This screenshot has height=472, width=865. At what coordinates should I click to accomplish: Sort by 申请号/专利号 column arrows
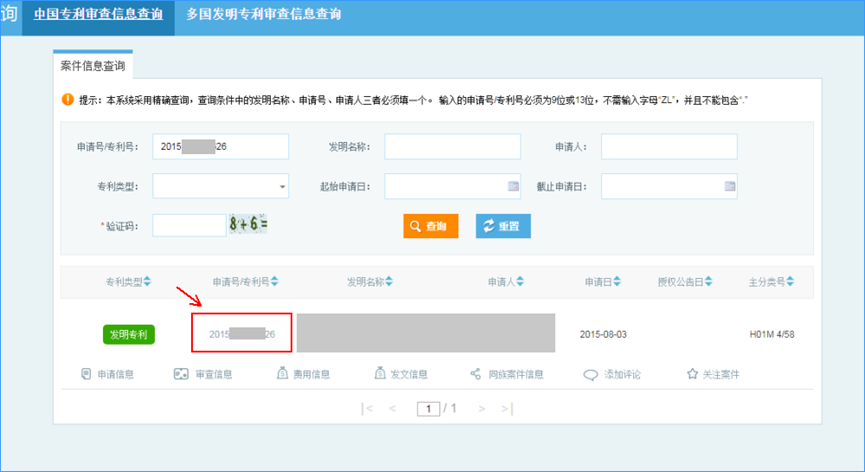[275, 282]
